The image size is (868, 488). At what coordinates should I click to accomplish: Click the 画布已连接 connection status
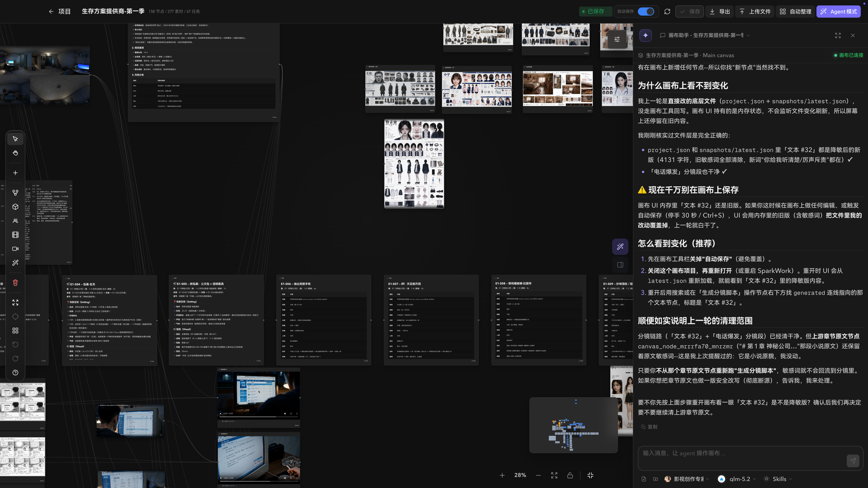tap(849, 55)
